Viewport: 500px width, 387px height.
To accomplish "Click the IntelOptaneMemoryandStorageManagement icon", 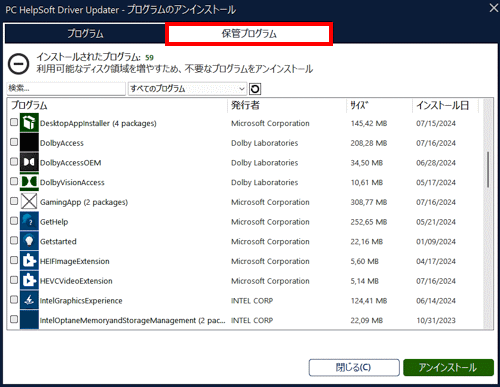I will pyautogui.click(x=29, y=319).
